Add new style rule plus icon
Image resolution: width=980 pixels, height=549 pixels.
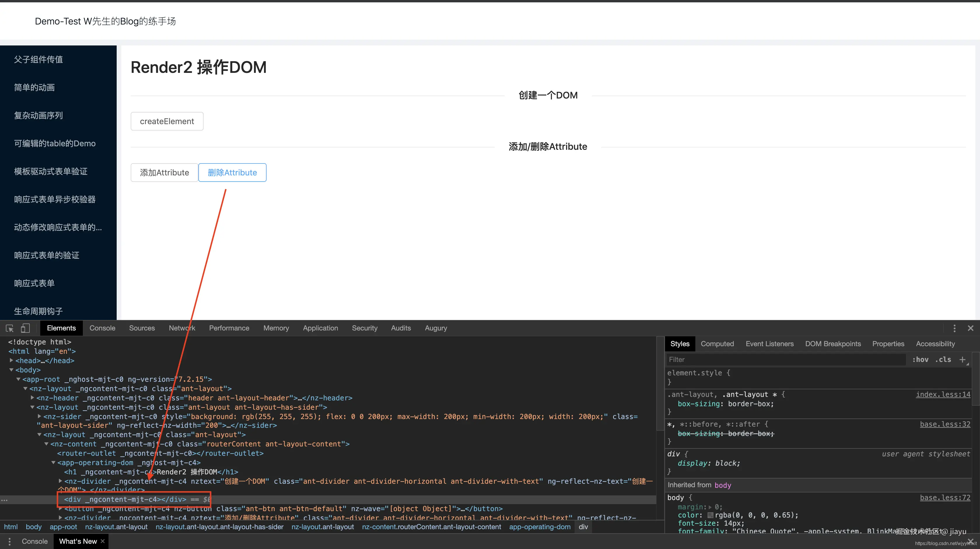pyautogui.click(x=962, y=359)
